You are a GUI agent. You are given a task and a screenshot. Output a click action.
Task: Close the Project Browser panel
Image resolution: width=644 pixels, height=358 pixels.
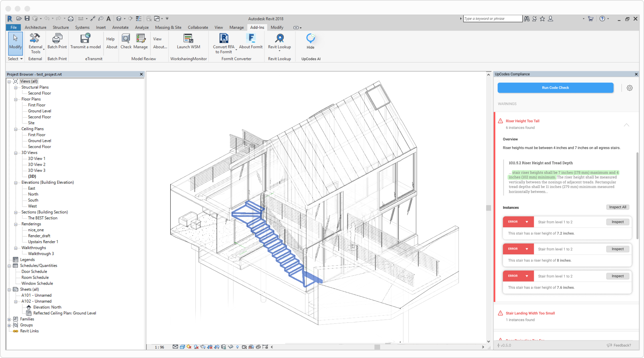coord(141,74)
